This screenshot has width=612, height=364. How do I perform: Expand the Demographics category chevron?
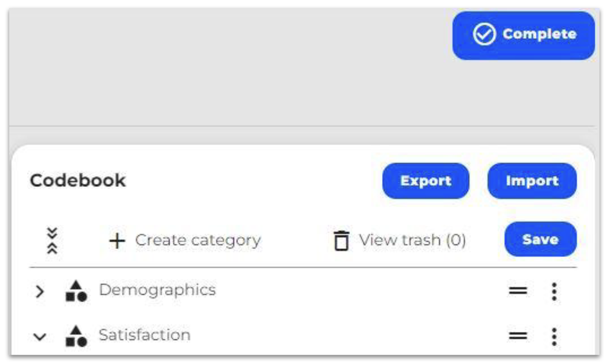[x=39, y=291]
